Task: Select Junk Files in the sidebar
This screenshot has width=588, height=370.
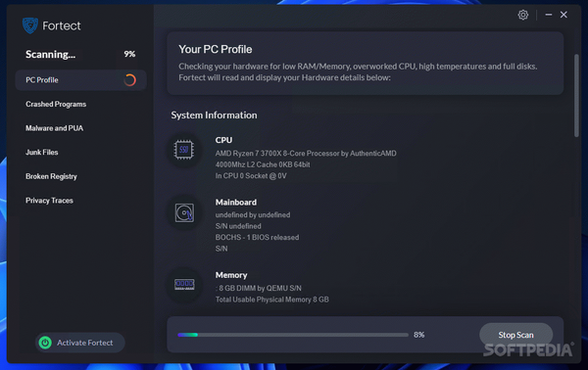Action: click(41, 152)
